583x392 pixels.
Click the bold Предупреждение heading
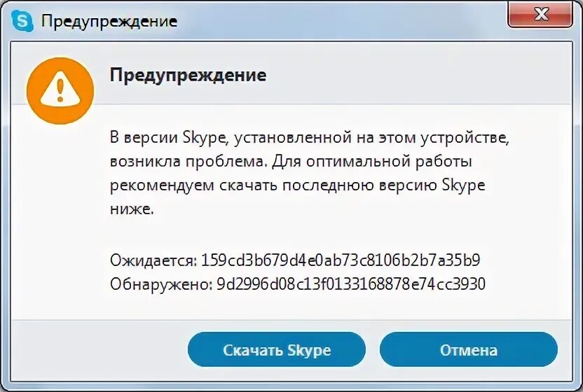coord(188,75)
